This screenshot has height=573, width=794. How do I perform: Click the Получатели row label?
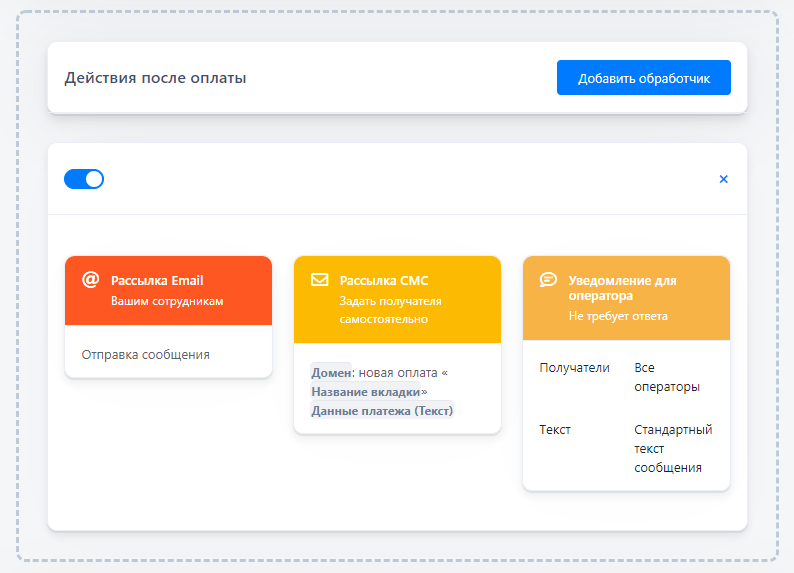[x=574, y=367]
